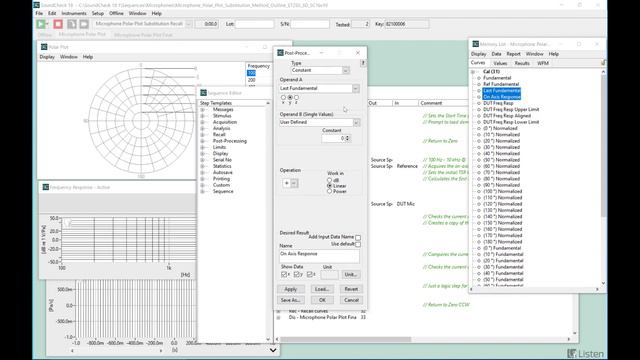Choose the dB option under Work in
640x360 pixels.
(x=329, y=180)
